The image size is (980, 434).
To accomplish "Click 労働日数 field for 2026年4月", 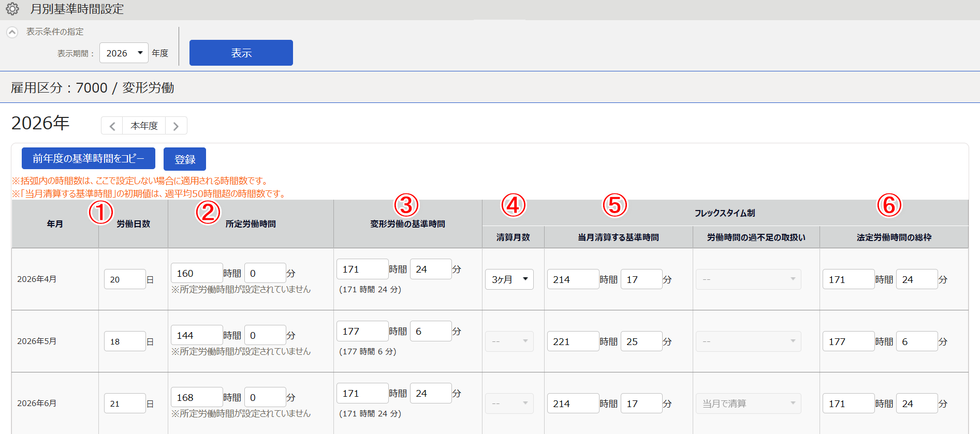I will click(x=125, y=279).
